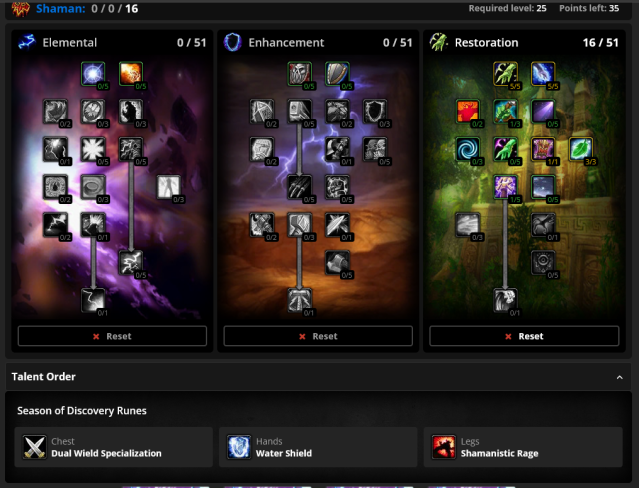
Task: Add a point to Ancestral Healing (1/3)
Action: tap(505, 111)
